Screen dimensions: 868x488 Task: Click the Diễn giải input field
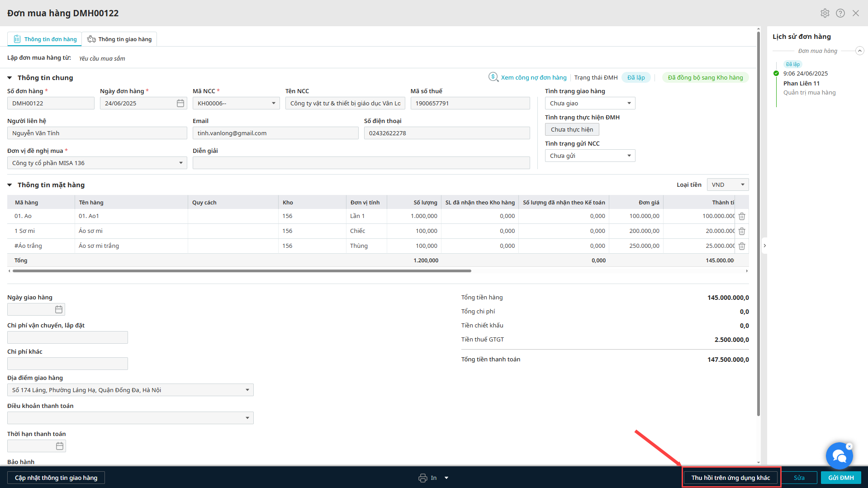click(x=361, y=163)
